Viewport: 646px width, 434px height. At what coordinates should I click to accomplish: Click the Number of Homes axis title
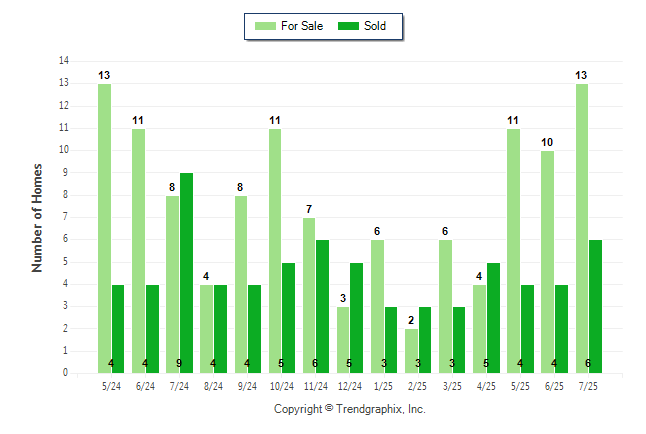37,218
